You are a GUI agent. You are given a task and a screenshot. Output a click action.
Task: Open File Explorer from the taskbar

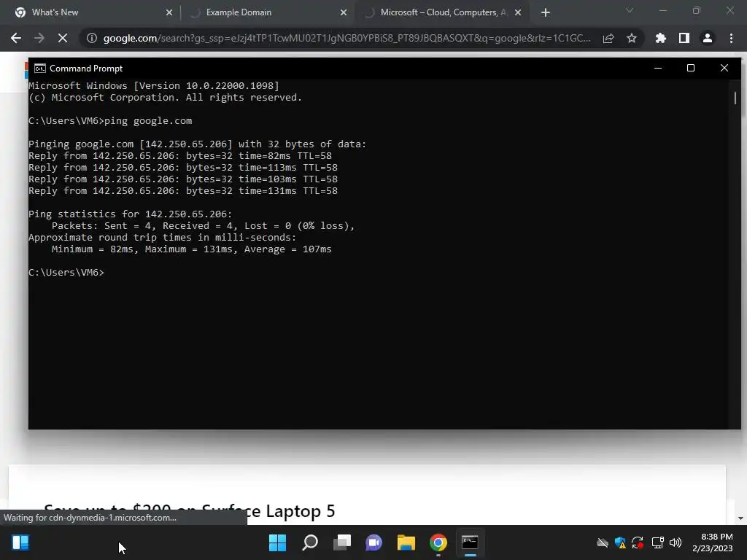point(406,542)
